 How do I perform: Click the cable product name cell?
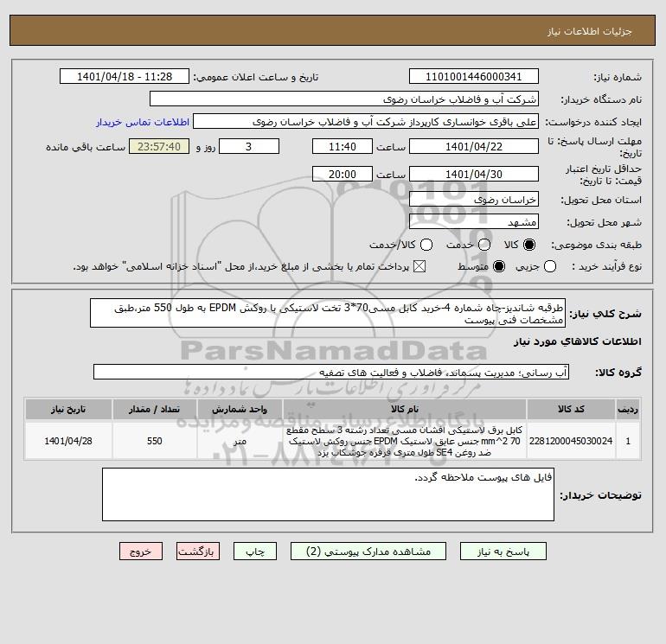405,441
